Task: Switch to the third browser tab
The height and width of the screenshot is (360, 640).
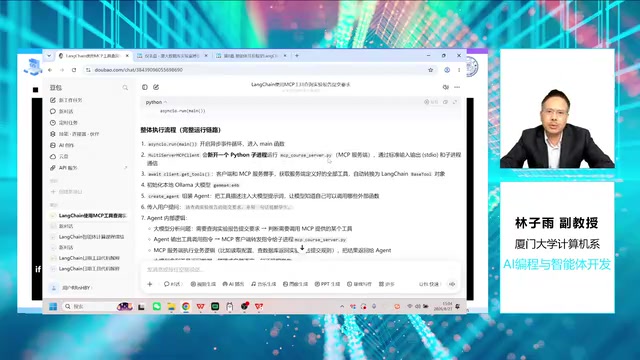Action: point(251,56)
